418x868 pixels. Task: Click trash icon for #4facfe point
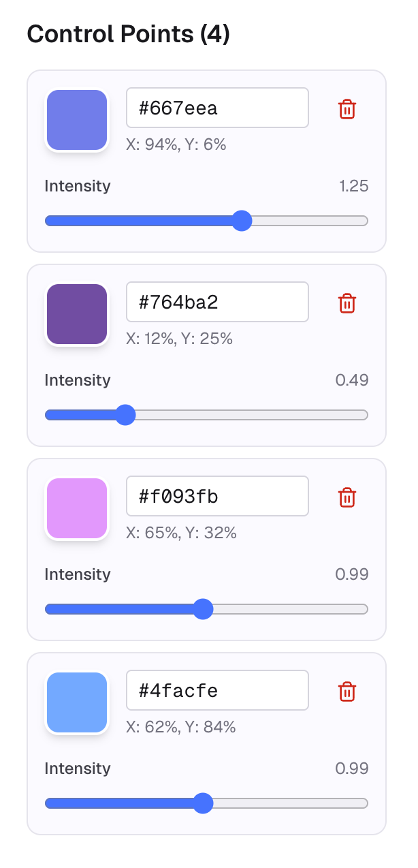[347, 692]
